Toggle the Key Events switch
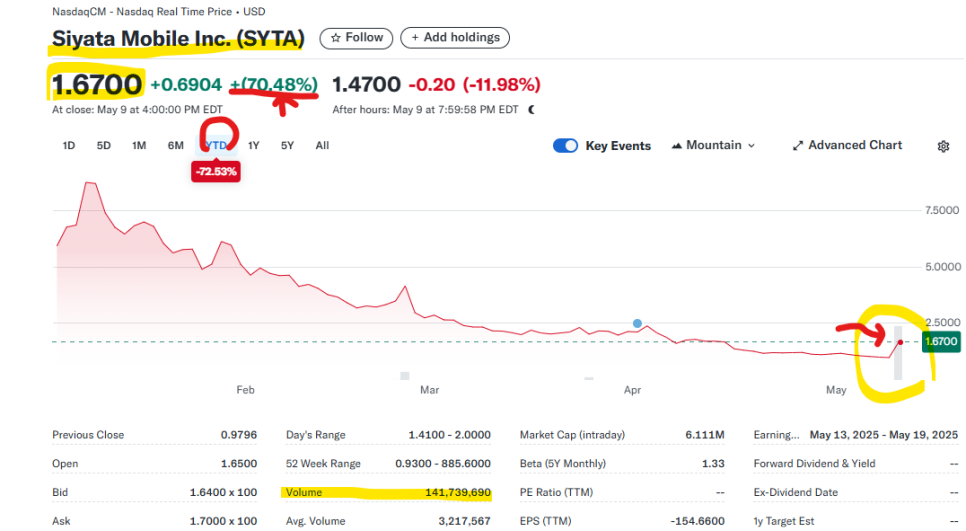Image resolution: width=966 pixels, height=531 pixels. pos(565,145)
